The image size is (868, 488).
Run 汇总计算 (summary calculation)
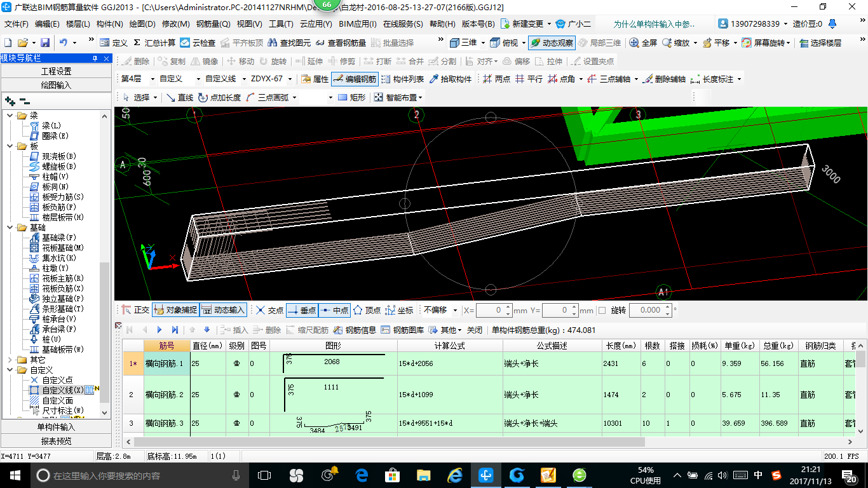tap(154, 43)
